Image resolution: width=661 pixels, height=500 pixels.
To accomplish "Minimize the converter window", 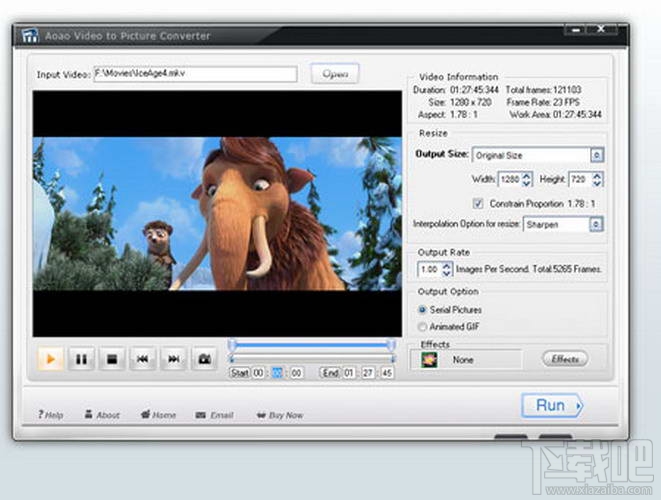I will point(576,30).
